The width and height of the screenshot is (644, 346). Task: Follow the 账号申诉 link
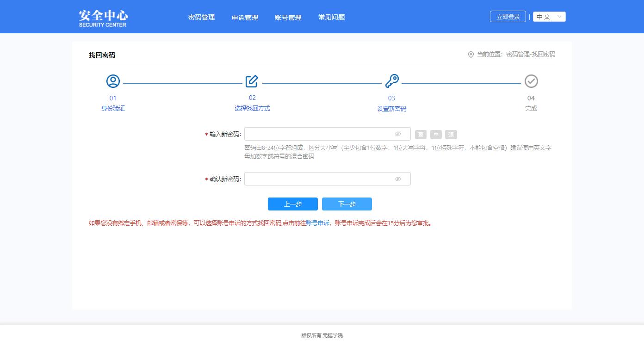(317, 223)
